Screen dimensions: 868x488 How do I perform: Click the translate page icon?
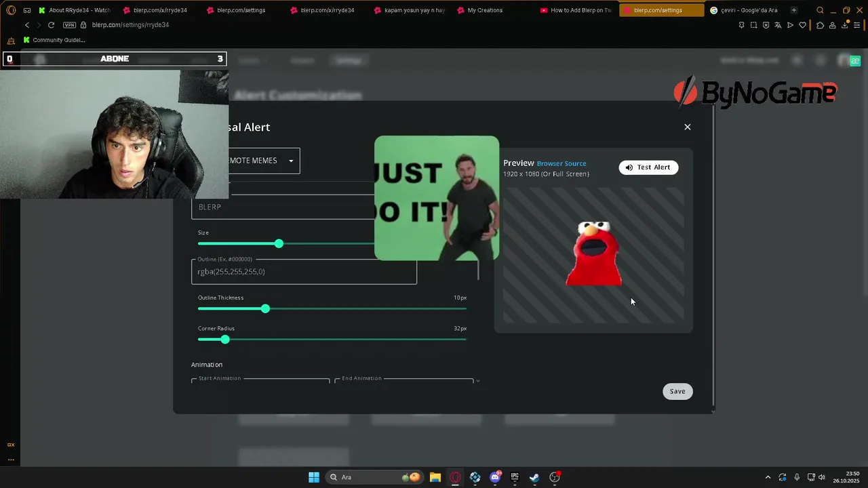click(x=778, y=25)
